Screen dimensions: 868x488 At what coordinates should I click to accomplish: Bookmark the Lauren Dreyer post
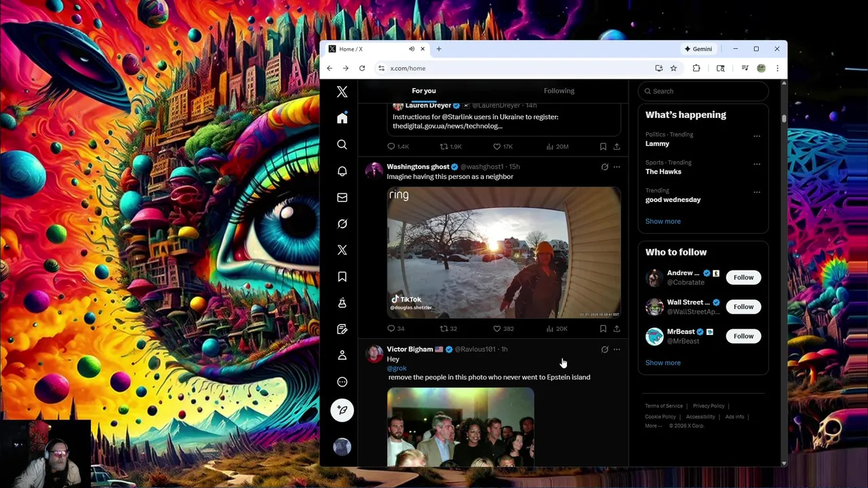[x=603, y=146]
